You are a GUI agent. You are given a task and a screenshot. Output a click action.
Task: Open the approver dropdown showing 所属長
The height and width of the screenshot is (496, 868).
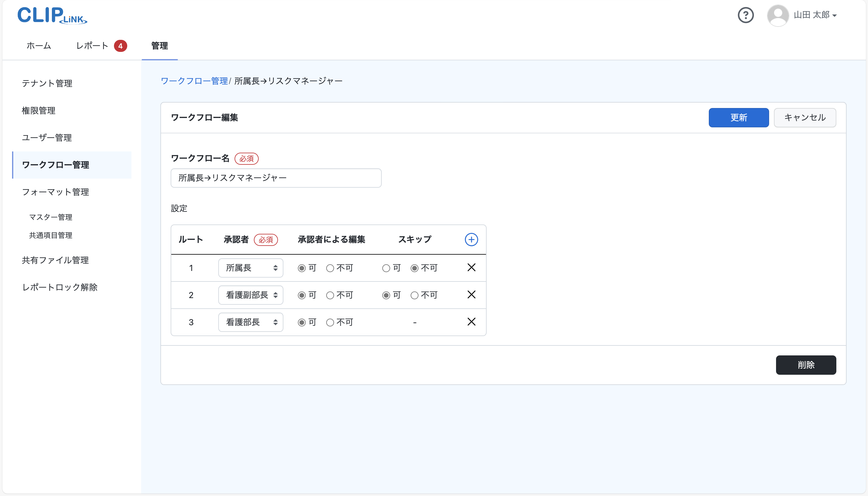click(251, 268)
